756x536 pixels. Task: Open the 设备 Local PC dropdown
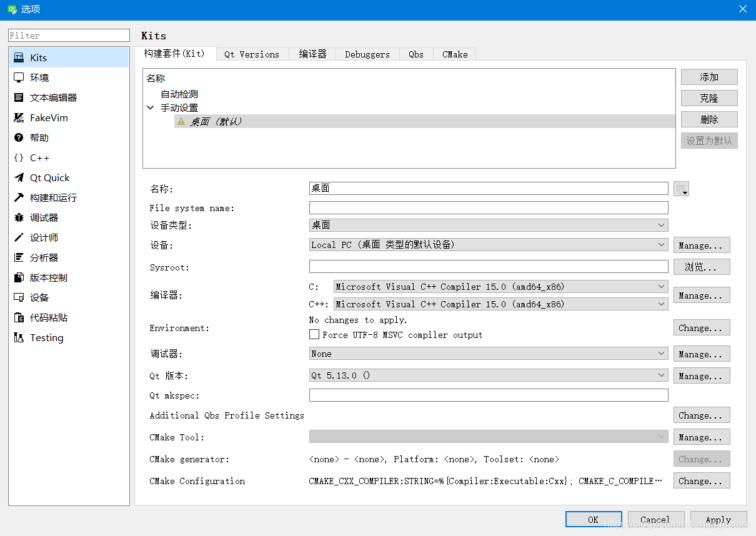pyautogui.click(x=489, y=245)
